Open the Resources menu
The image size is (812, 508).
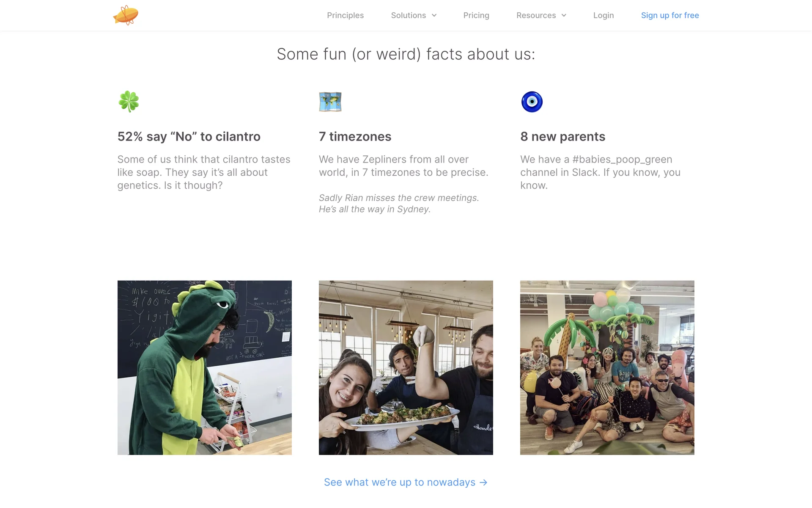coord(536,15)
